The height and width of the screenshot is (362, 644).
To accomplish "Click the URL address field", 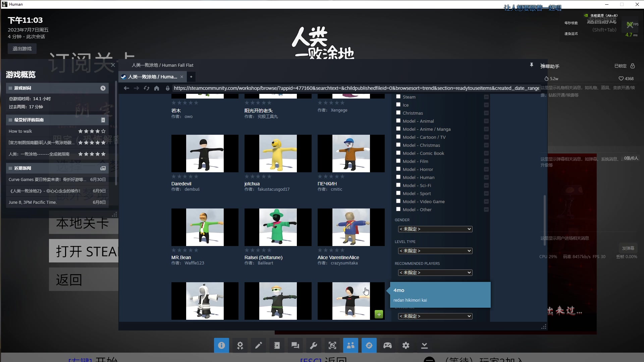I will (356, 88).
